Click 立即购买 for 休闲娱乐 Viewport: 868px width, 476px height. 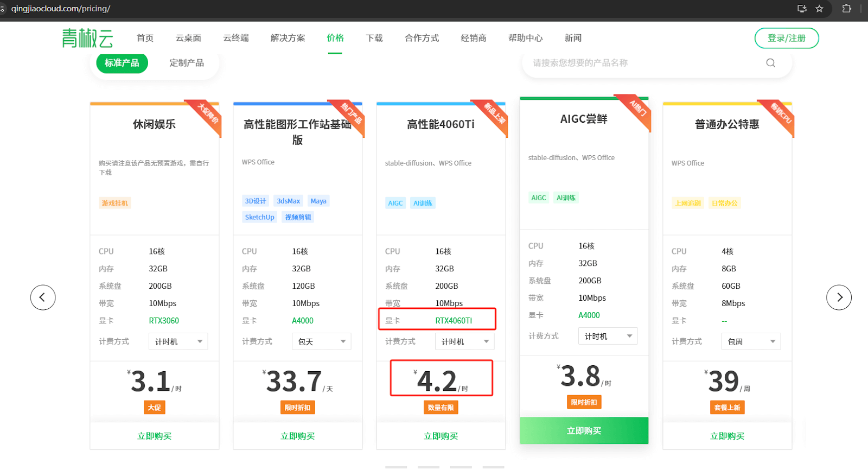click(x=155, y=436)
